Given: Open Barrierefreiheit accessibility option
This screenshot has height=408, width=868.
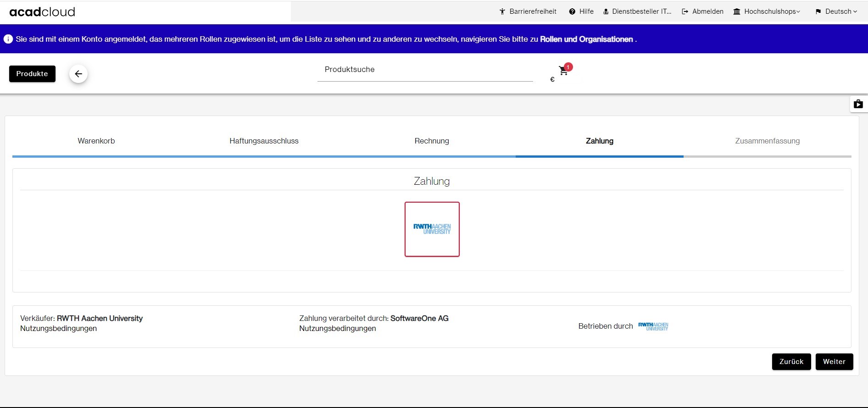Looking at the screenshot, I should point(528,11).
